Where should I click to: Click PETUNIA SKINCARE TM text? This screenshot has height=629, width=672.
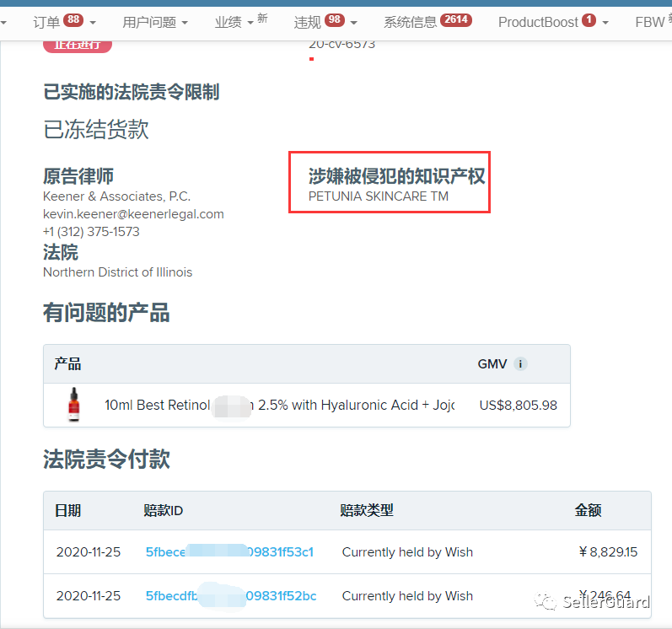pyautogui.click(x=379, y=196)
